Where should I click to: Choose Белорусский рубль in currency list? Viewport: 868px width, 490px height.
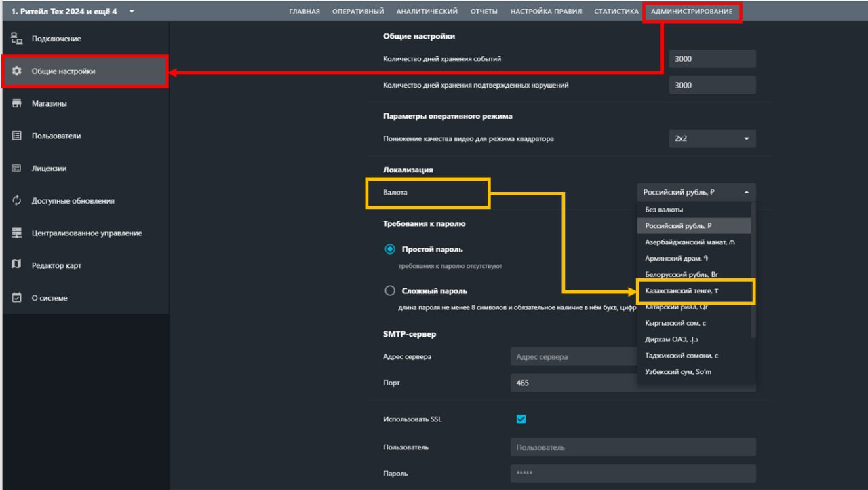(x=694, y=275)
